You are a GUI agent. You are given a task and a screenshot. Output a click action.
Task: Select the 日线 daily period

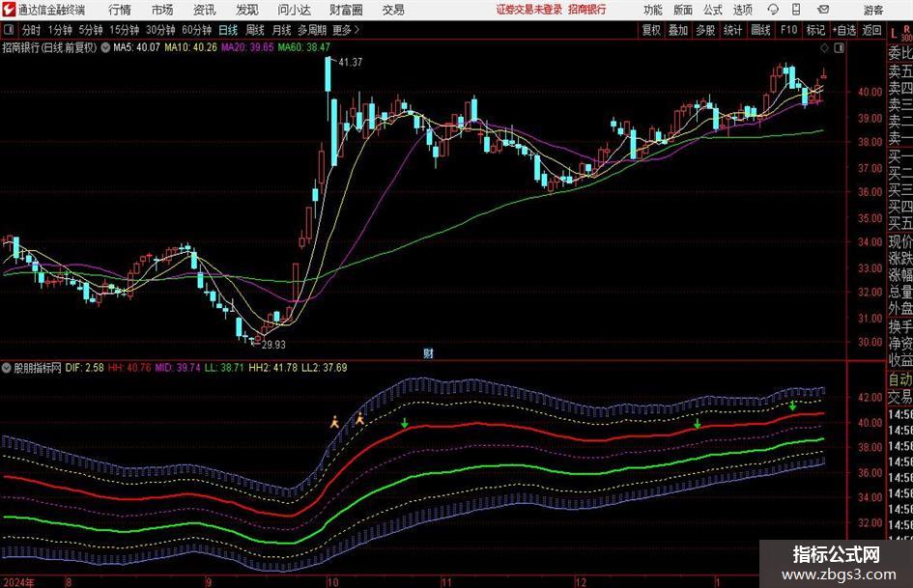(x=228, y=30)
